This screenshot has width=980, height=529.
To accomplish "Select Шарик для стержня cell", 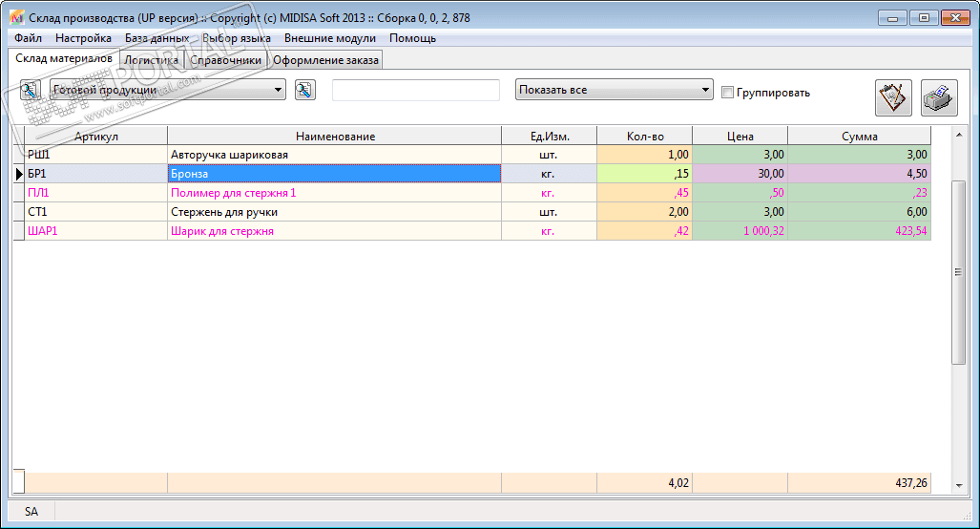I will 334,231.
